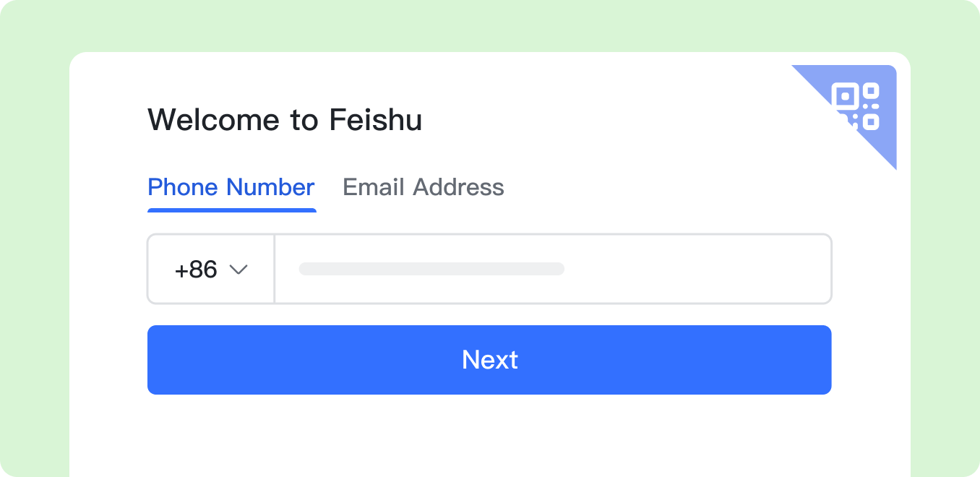
Task: Click the word Address in Email tab
Action: (458, 187)
